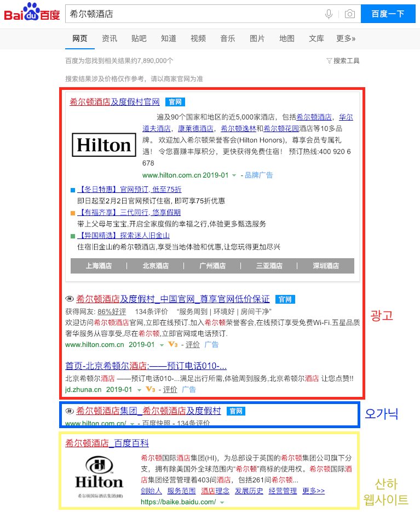Switch to the 图片 tab
The height and width of the screenshot is (512, 420).
(x=257, y=38)
